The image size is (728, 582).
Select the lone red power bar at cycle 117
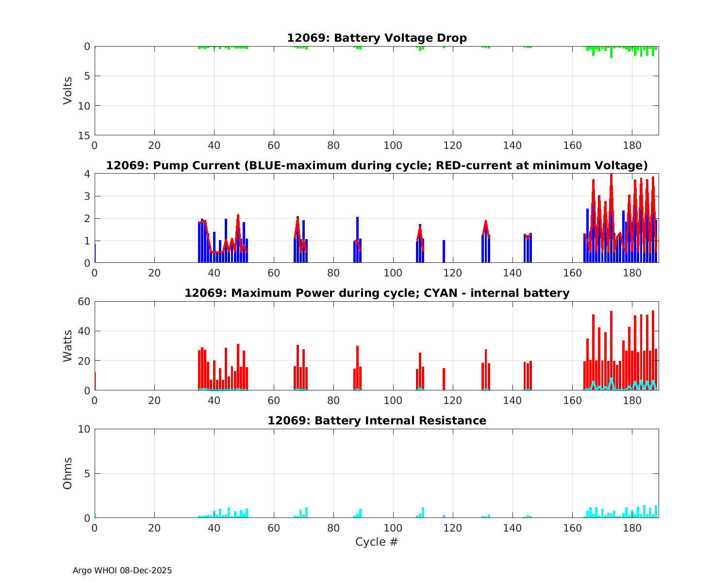[x=444, y=379]
